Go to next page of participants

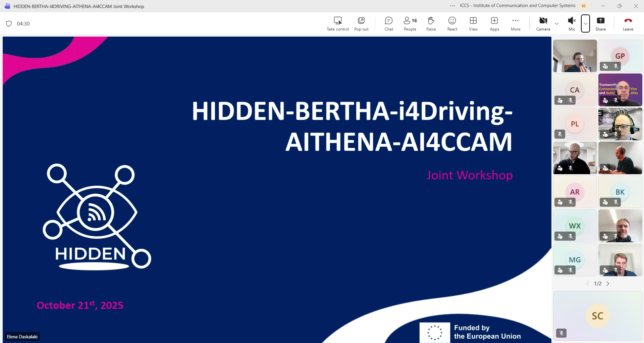point(608,284)
